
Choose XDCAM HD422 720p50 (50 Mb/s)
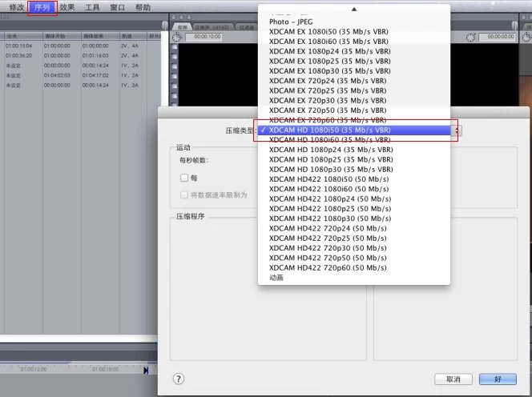click(x=354, y=258)
